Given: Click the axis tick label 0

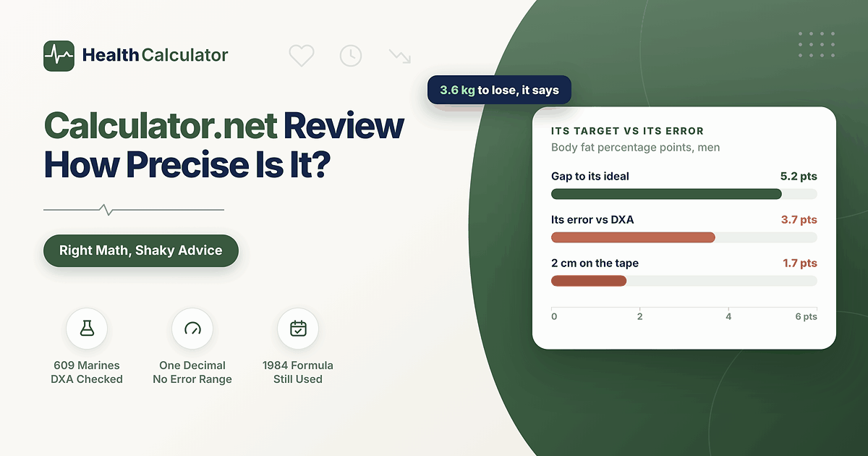Looking at the screenshot, I should click(x=554, y=317).
